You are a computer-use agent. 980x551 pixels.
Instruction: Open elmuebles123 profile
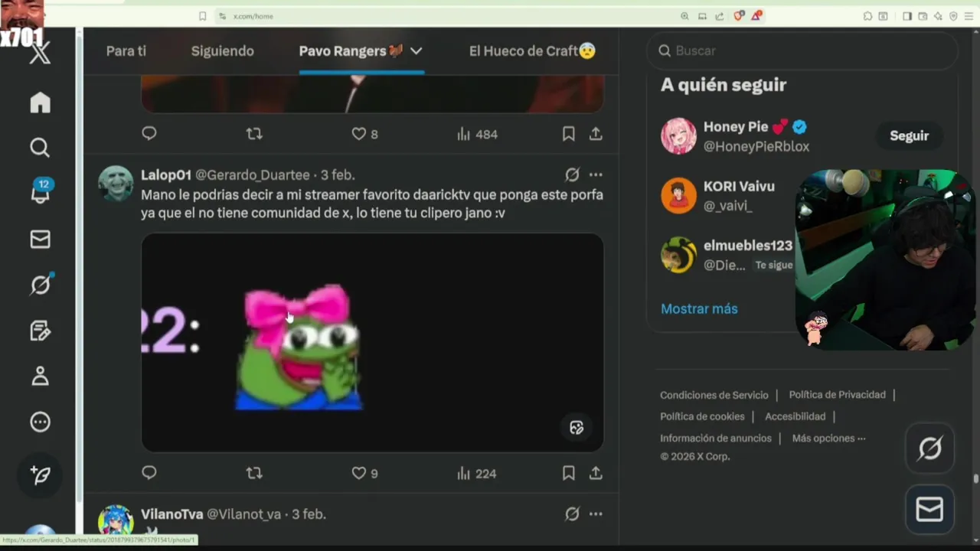pyautogui.click(x=748, y=246)
